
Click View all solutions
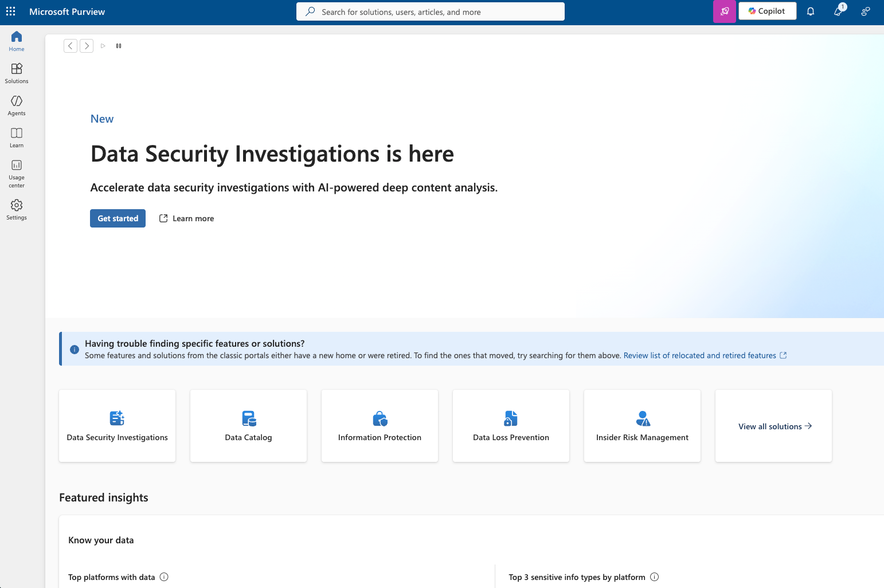point(775,426)
